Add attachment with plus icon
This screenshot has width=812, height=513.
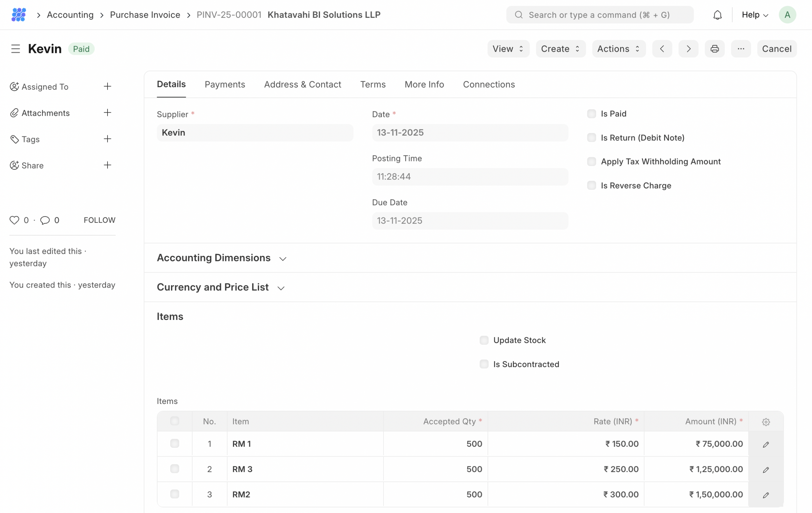[x=107, y=113]
